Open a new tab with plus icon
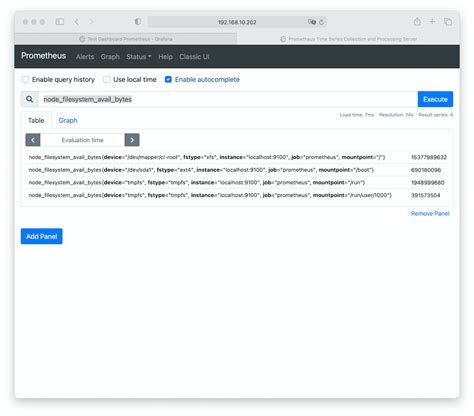This screenshot has height=416, width=474. click(432, 22)
